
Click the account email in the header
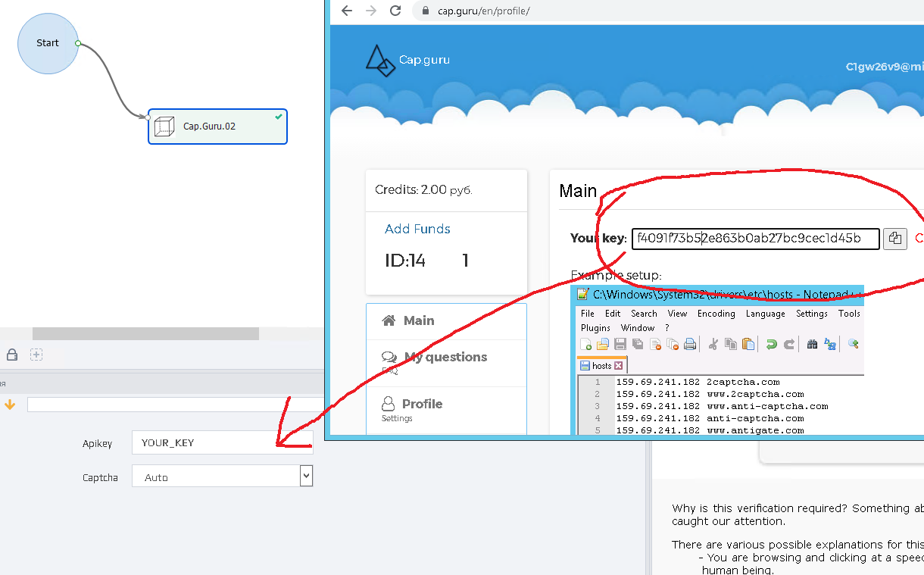(885, 66)
